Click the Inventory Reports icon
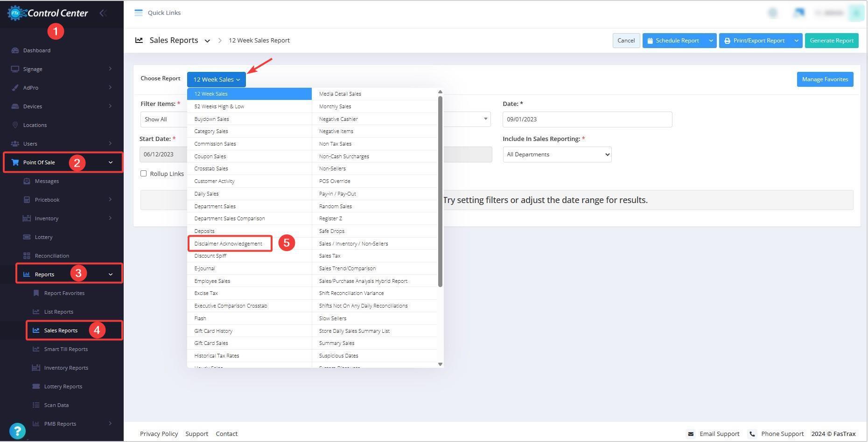This screenshot has width=868, height=442. pyautogui.click(x=36, y=368)
